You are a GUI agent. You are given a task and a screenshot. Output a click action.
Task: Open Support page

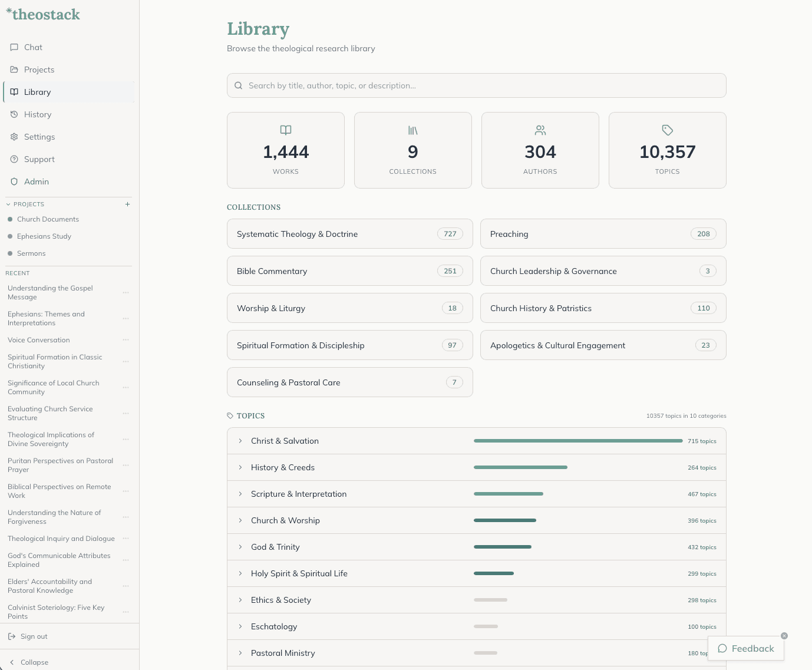tap(69, 159)
